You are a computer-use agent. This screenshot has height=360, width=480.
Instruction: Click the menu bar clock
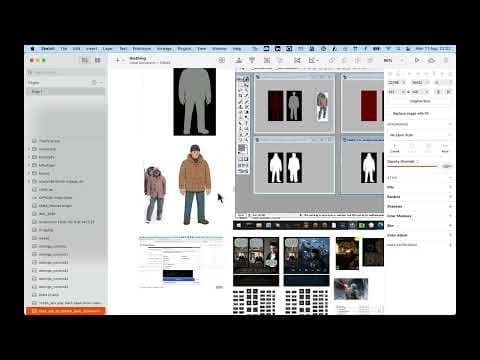pos(433,49)
